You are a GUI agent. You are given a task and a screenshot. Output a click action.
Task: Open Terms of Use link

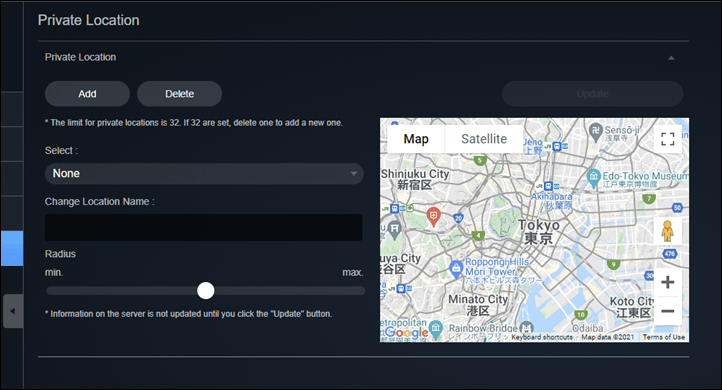[x=664, y=337]
